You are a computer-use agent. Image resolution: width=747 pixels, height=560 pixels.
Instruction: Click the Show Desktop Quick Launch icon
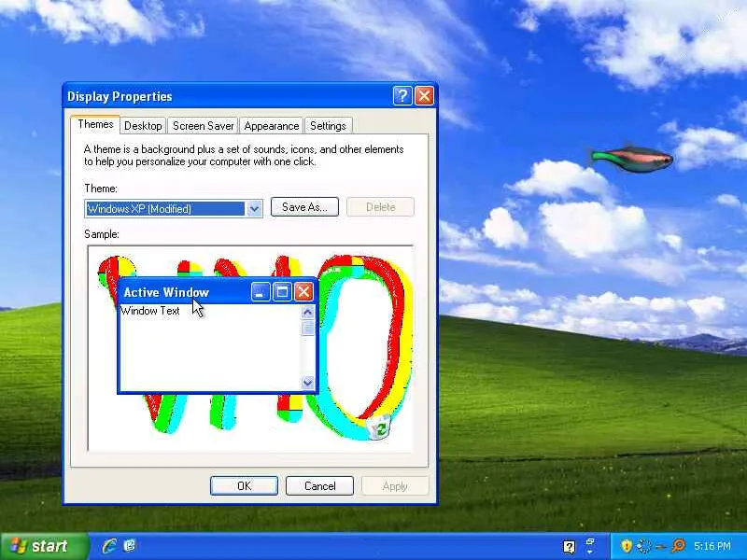pos(130,546)
